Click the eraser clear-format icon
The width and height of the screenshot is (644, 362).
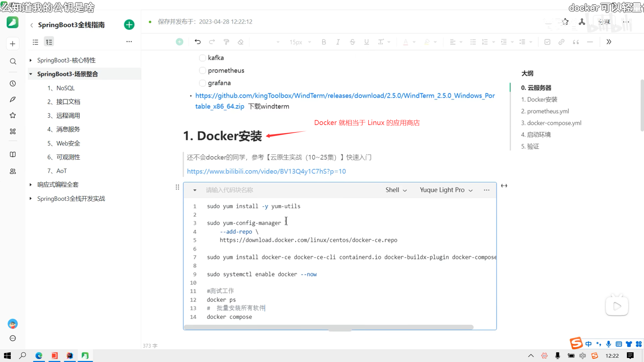click(x=240, y=42)
